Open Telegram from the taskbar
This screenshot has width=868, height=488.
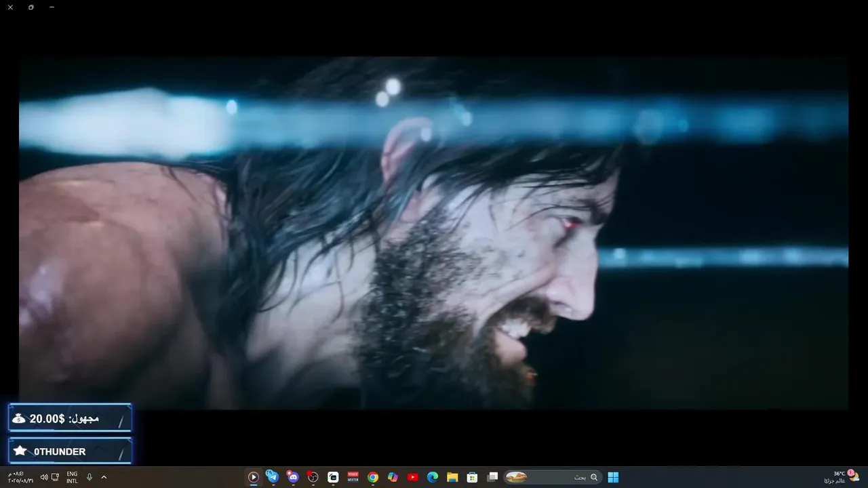tap(273, 476)
